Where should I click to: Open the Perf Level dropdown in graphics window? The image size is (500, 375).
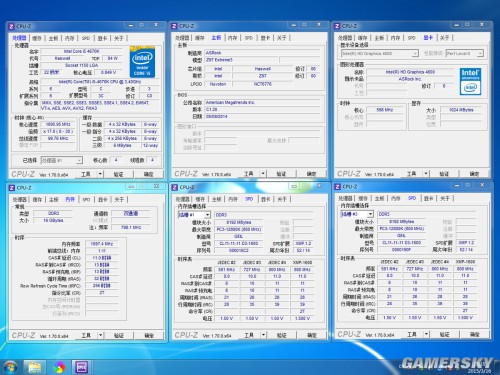click(465, 53)
